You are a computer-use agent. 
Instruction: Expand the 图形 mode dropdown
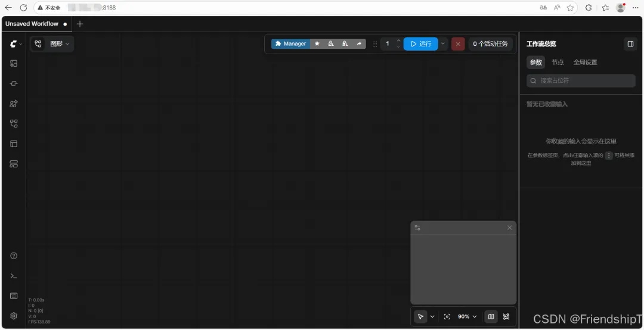60,43
